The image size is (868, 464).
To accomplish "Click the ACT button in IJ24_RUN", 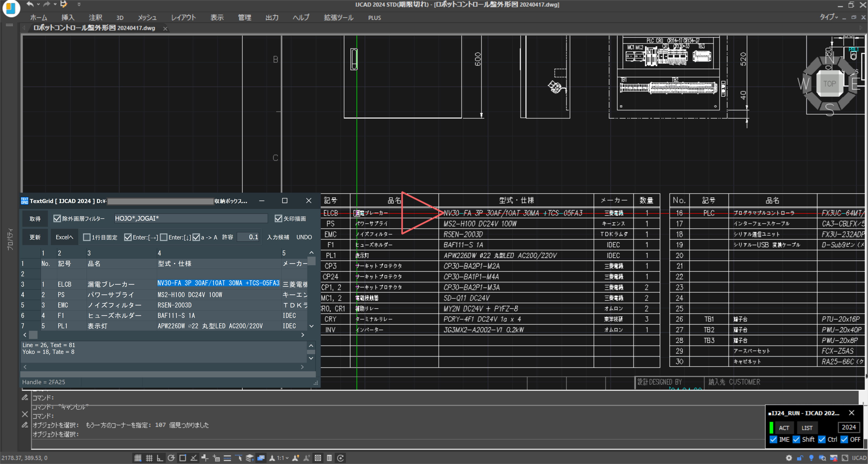I will click(x=784, y=428).
